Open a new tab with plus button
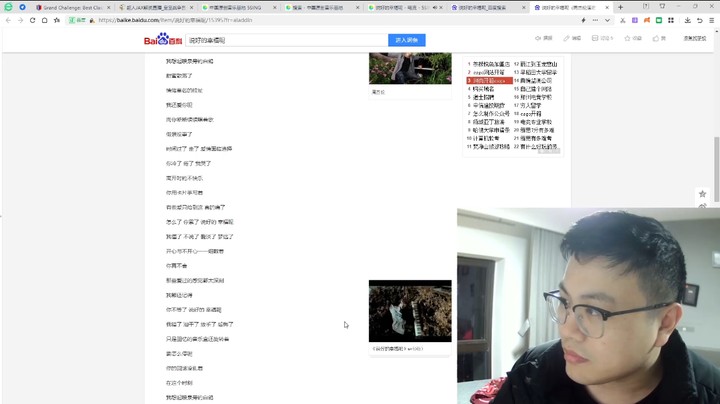 click(x=620, y=7)
